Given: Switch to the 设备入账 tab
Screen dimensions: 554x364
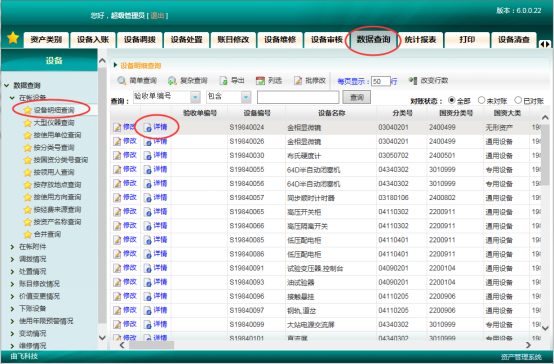Looking at the screenshot, I should pyautogui.click(x=93, y=40).
